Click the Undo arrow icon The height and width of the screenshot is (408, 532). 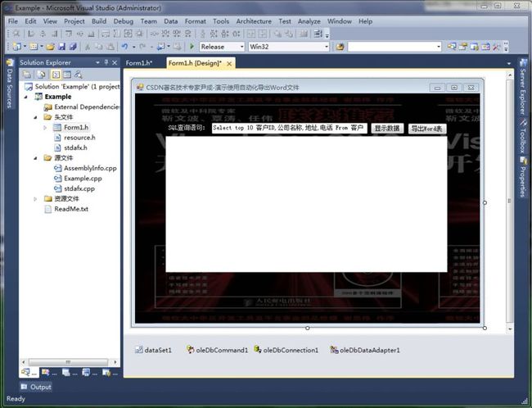coord(125,47)
